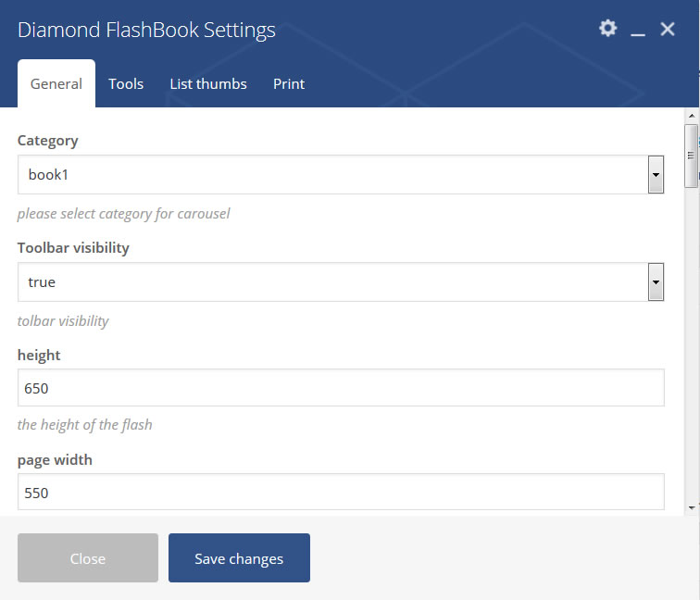Expand the Toolbar visibility dropdown set to true

point(341,282)
